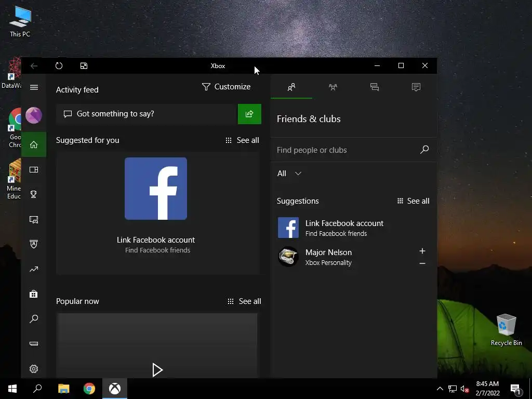Open Connection console icon in sidebar
This screenshot has height=399, width=532.
point(34,344)
